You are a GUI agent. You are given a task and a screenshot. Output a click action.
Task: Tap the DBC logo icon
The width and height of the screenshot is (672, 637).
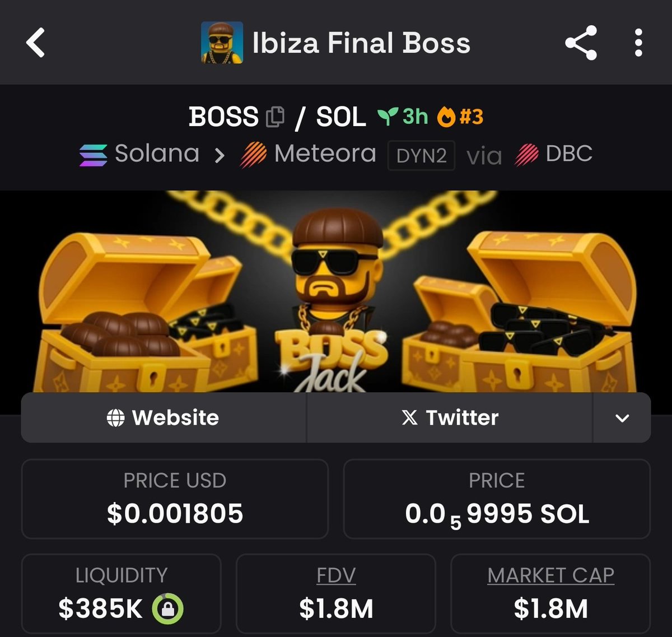(x=527, y=155)
